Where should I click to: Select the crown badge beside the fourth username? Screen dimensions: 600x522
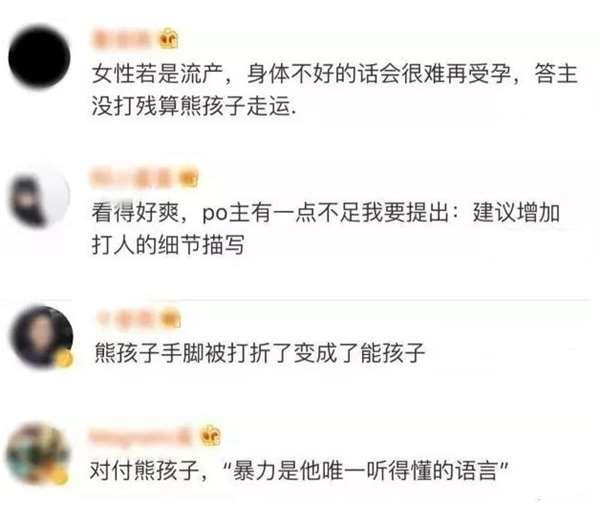point(211,436)
